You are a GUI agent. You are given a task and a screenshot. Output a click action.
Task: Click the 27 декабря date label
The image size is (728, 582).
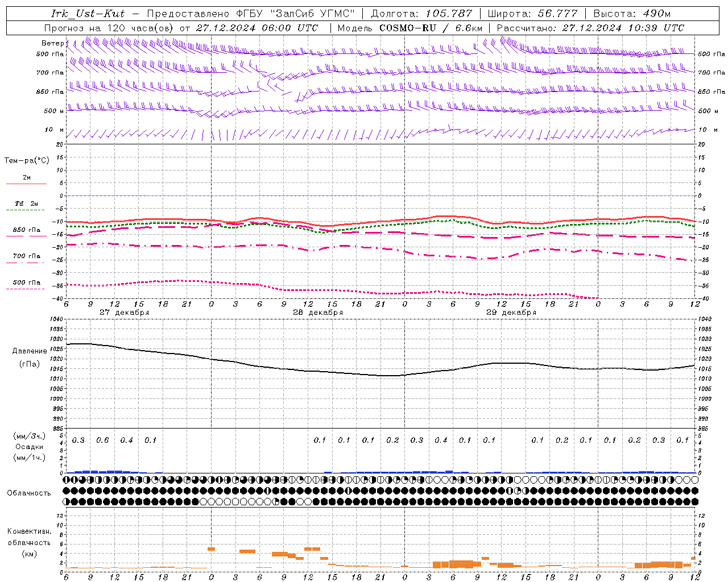(x=125, y=313)
